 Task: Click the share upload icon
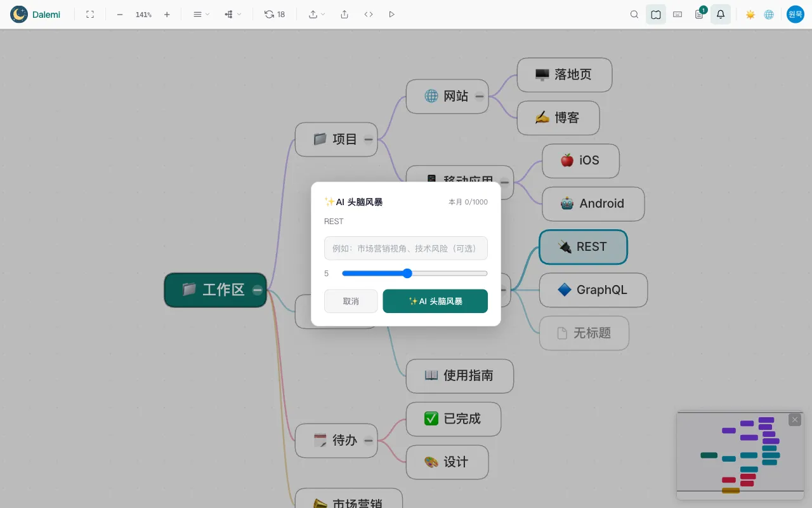[x=344, y=14]
